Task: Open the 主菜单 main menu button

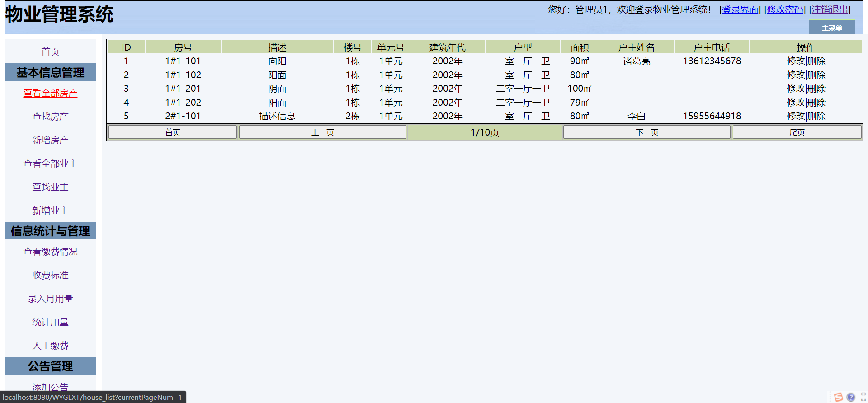Action: coord(831,28)
